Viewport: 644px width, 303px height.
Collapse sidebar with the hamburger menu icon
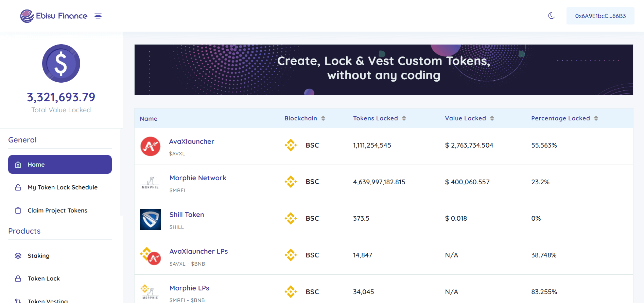click(x=98, y=16)
